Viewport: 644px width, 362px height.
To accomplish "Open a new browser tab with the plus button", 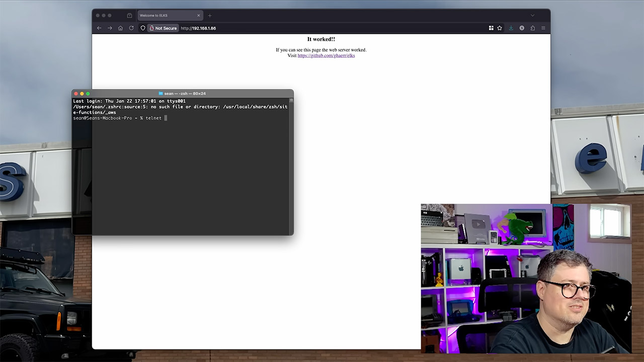I will pyautogui.click(x=210, y=15).
